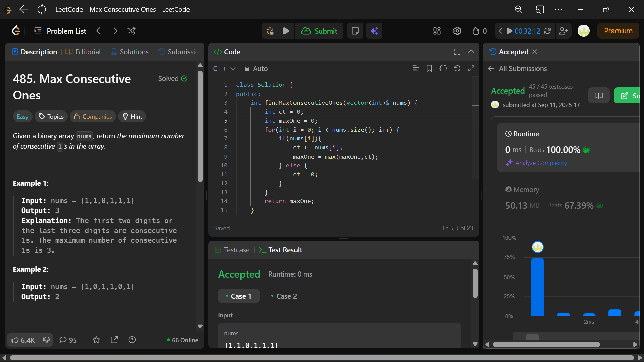
Task: Switch to the Editorial tab
Action: (83, 52)
